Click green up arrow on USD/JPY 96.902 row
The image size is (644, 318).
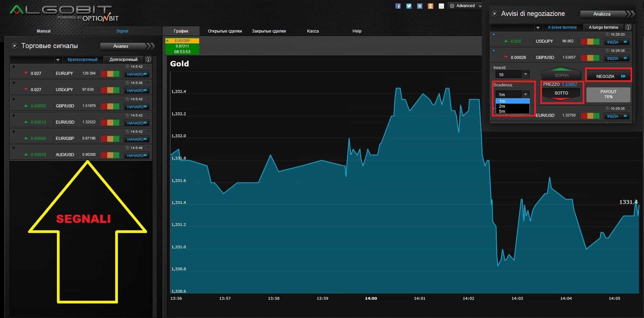[x=506, y=41]
